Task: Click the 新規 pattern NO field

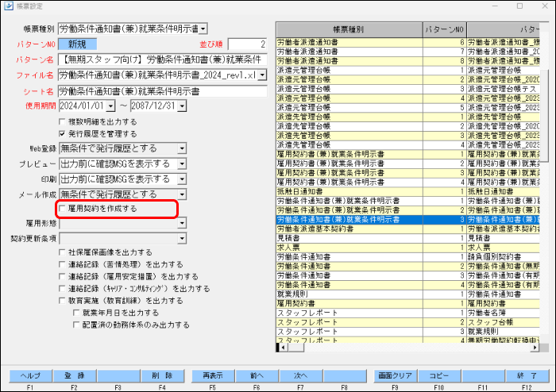Action: tap(77, 44)
